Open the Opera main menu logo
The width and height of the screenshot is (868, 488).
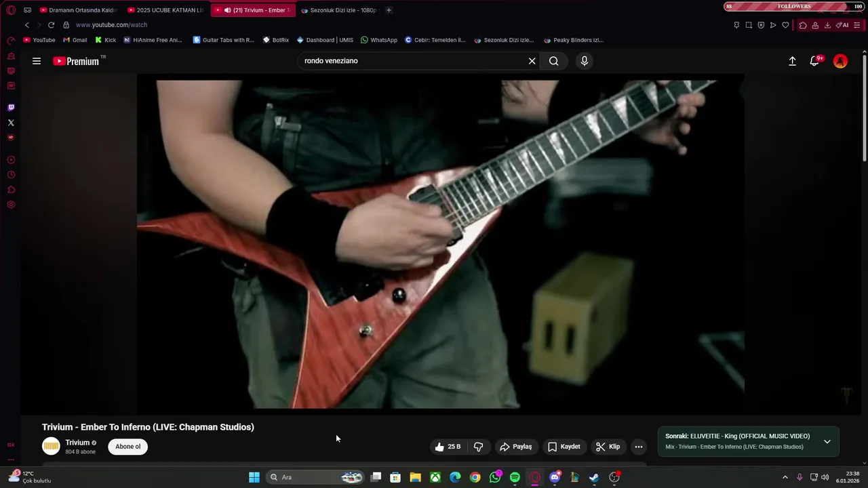11,10
